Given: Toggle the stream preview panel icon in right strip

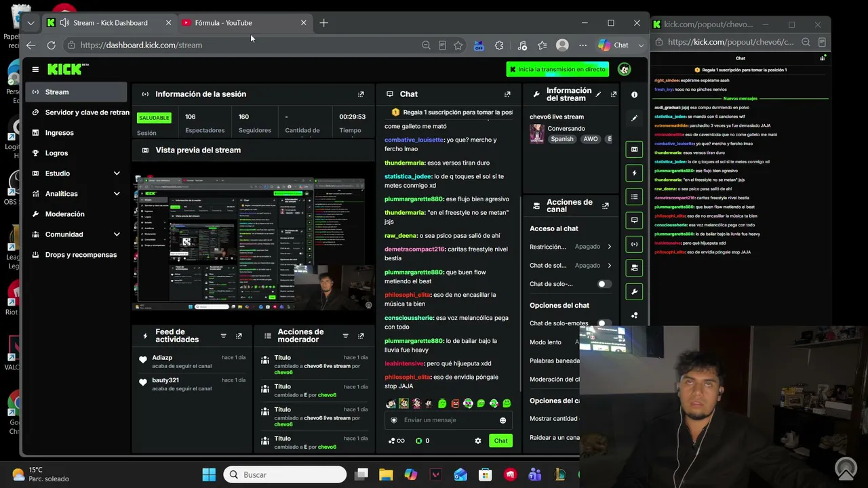Looking at the screenshot, I should [x=634, y=149].
